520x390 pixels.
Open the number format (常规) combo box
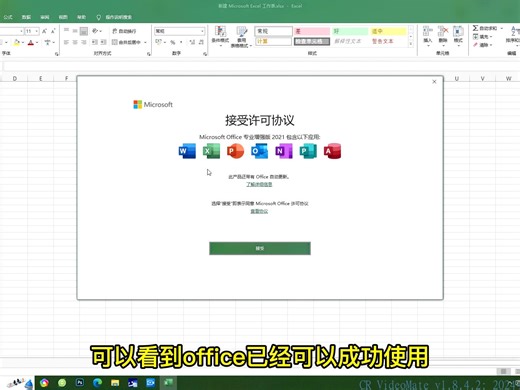tap(179, 31)
